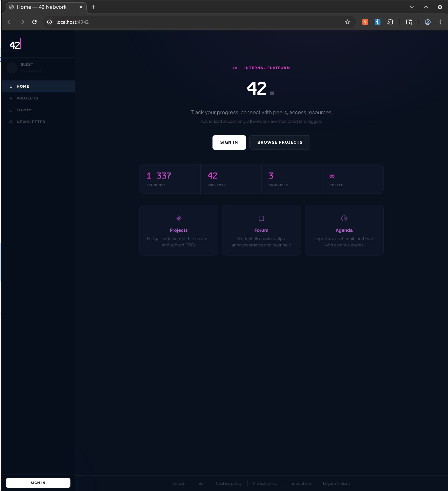Click the 1 337 Students stat

pos(170,179)
